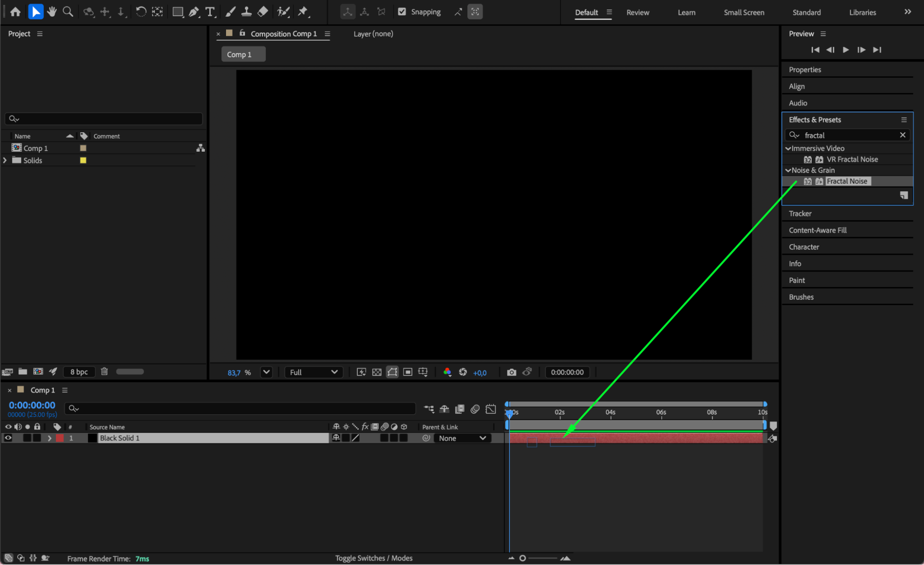Open the Character panel

pyautogui.click(x=804, y=247)
